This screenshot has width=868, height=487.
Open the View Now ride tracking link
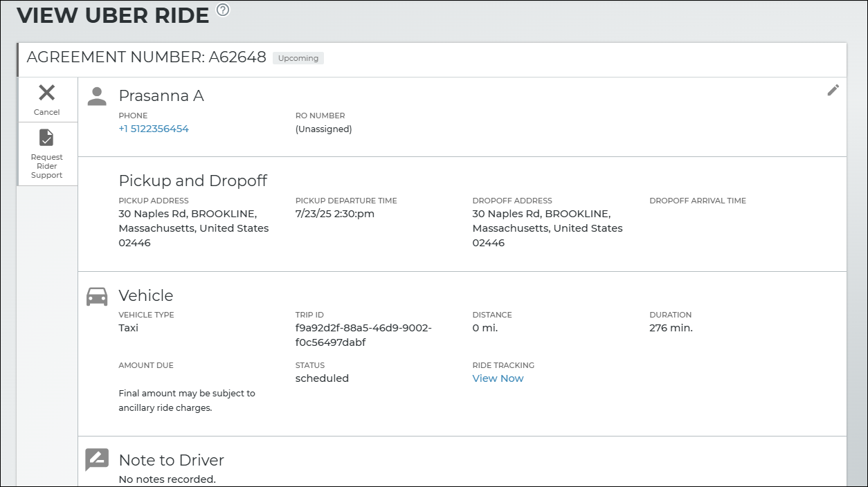coord(498,378)
